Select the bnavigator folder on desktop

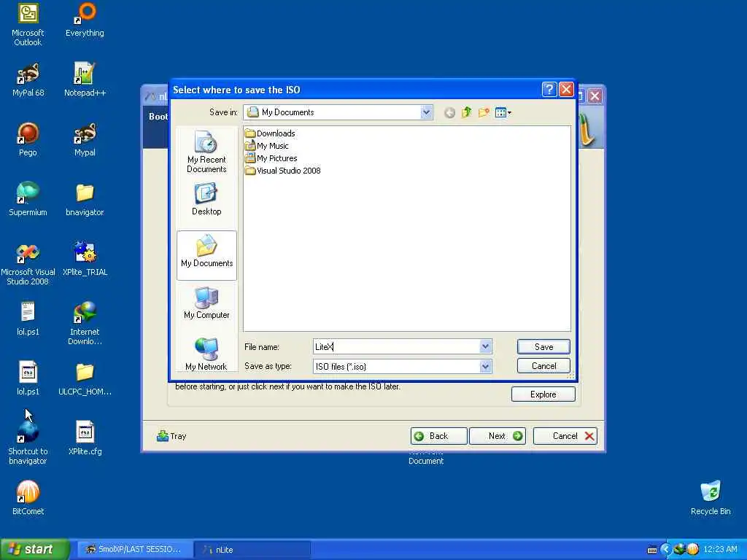85,199
